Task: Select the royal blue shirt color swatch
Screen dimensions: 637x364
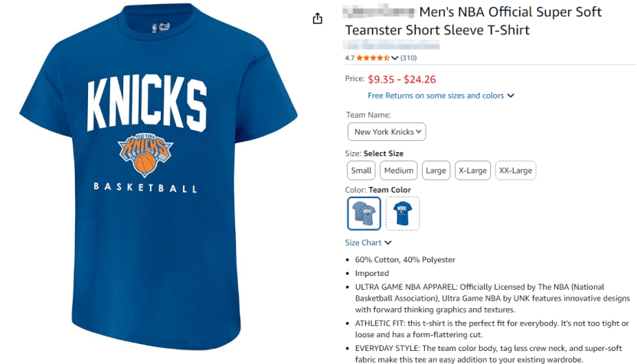Action: coord(403,213)
